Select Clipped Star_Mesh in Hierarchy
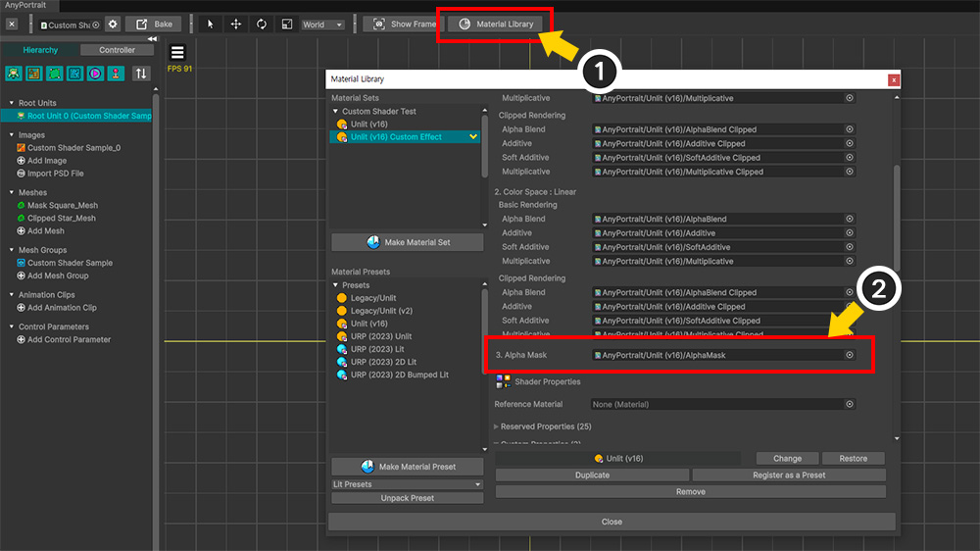Screen dimensions: 980x551 [61, 219]
